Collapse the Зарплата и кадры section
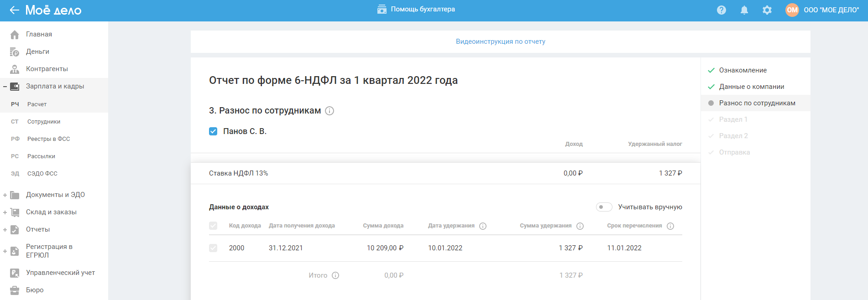The image size is (868, 300). point(5,87)
